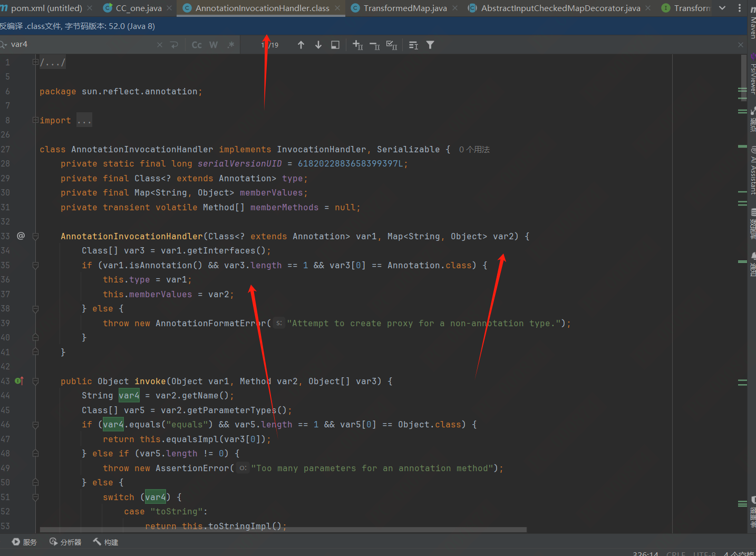Viewport: 756px width, 556px height.
Task: Add selection for next occurrence icon
Action: pyautogui.click(x=357, y=45)
